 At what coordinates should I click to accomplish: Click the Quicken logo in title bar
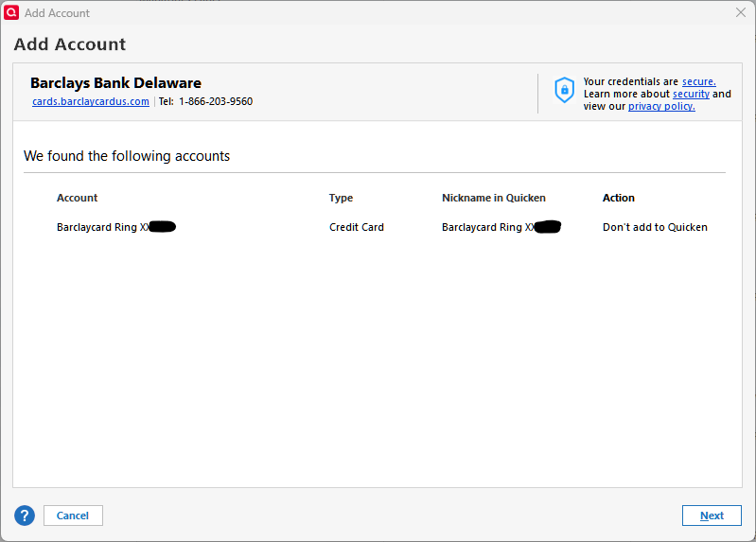point(11,12)
